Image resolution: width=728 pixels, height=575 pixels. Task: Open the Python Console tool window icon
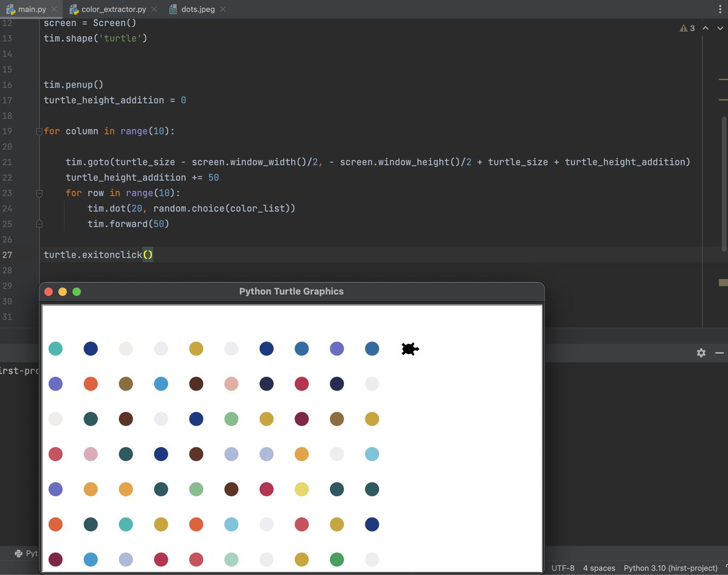click(19, 553)
